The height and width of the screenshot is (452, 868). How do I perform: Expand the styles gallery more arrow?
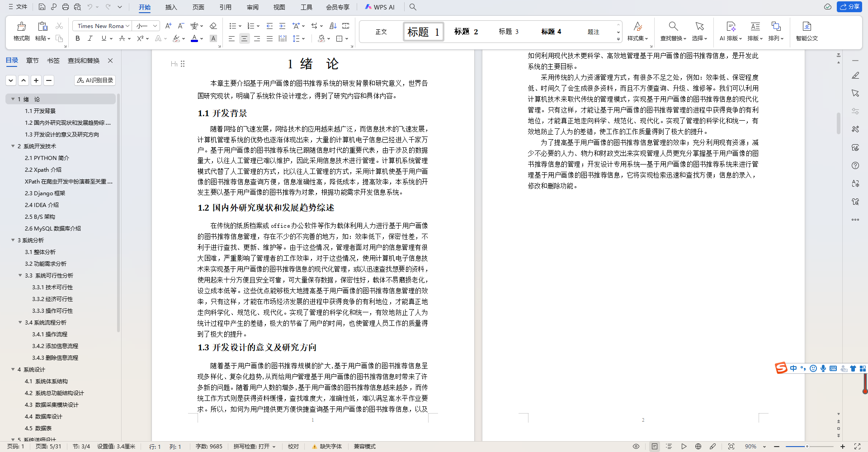618,39
